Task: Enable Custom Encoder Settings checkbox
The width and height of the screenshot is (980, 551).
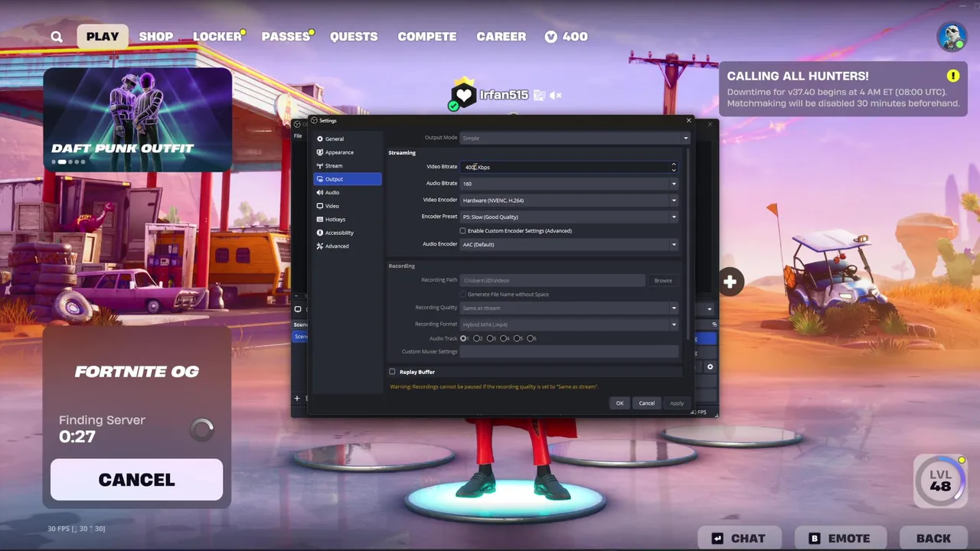Action: point(462,230)
